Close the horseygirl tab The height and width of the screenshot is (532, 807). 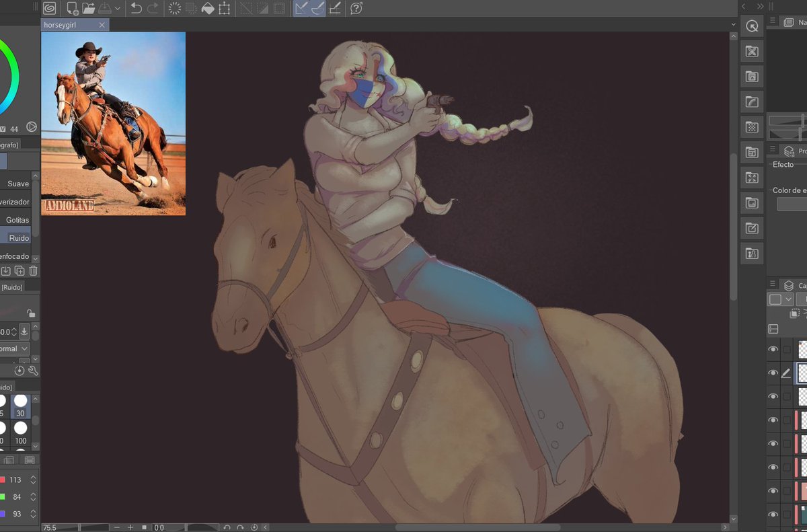pyautogui.click(x=102, y=24)
